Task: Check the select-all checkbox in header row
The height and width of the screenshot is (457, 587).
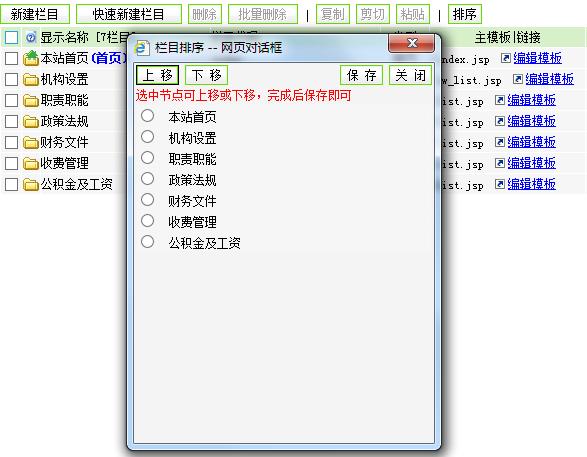Action: (11, 37)
